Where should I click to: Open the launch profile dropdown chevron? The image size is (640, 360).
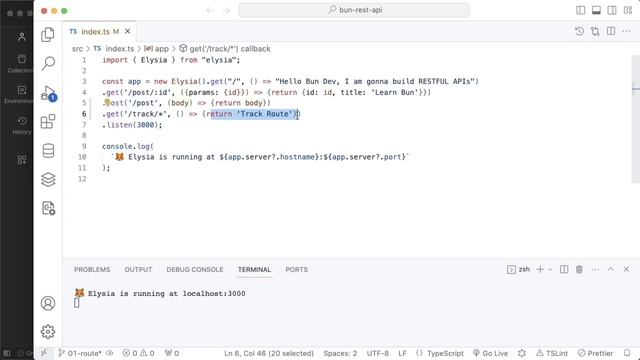550,269
